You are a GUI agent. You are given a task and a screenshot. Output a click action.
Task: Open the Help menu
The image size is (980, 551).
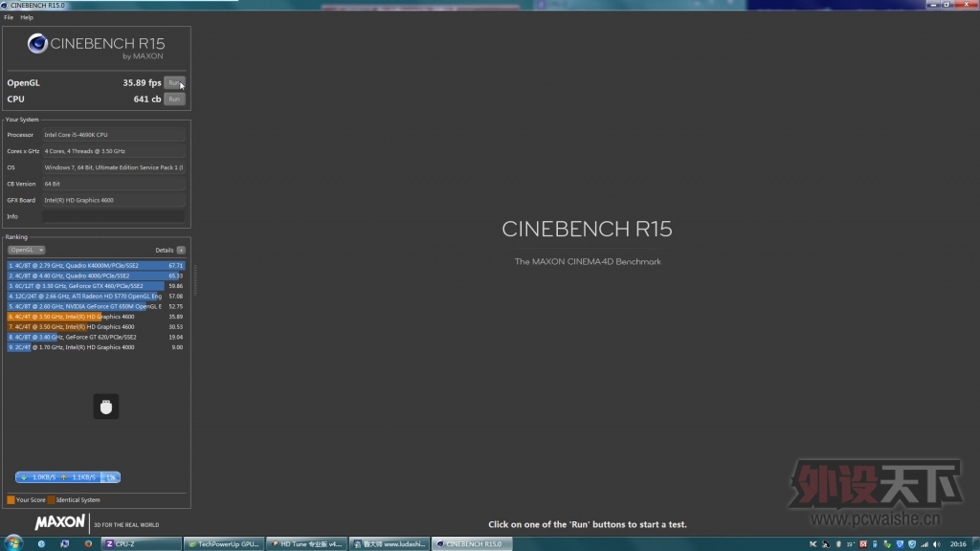click(x=26, y=17)
